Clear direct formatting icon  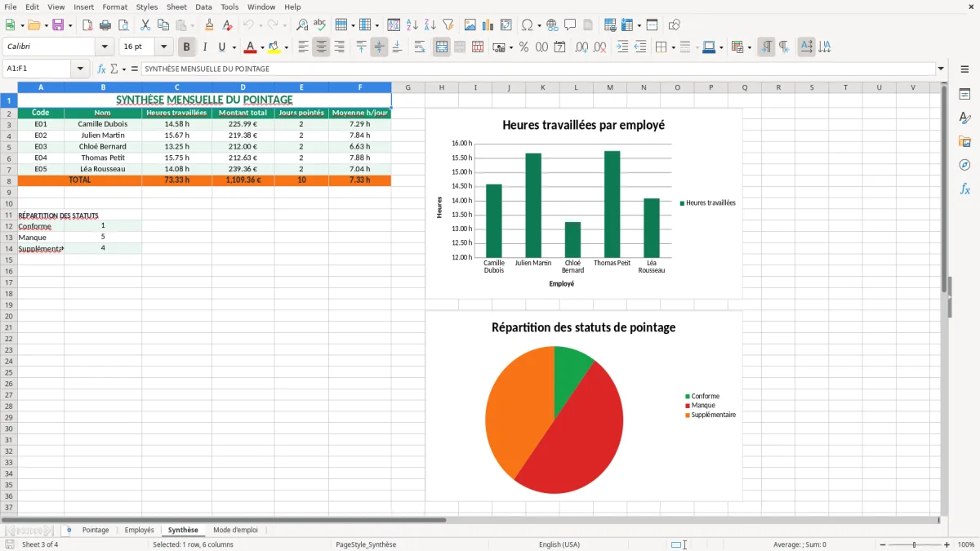pos(228,25)
